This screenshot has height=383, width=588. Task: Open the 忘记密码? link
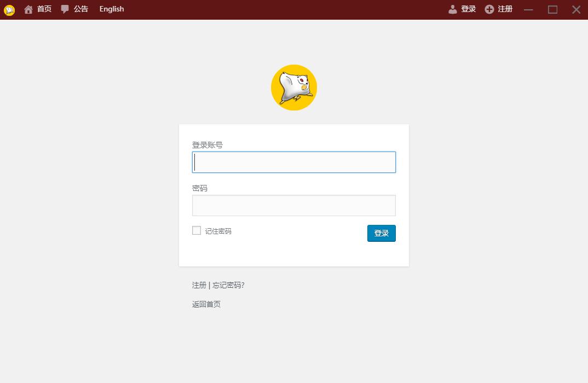click(x=228, y=285)
